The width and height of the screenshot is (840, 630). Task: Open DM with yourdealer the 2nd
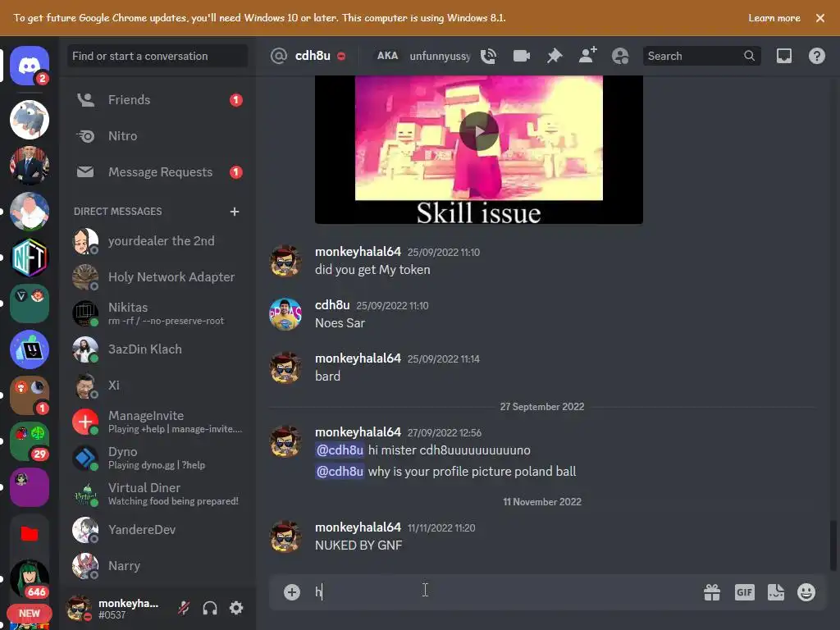[157, 241]
